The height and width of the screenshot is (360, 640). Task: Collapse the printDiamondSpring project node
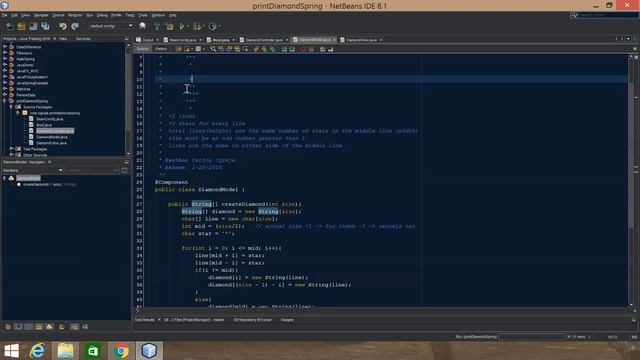pos(5,101)
